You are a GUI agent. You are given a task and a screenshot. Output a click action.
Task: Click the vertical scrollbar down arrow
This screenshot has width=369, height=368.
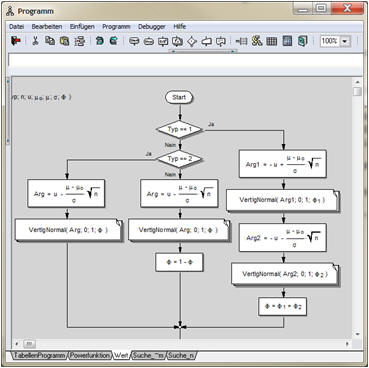tap(357, 334)
